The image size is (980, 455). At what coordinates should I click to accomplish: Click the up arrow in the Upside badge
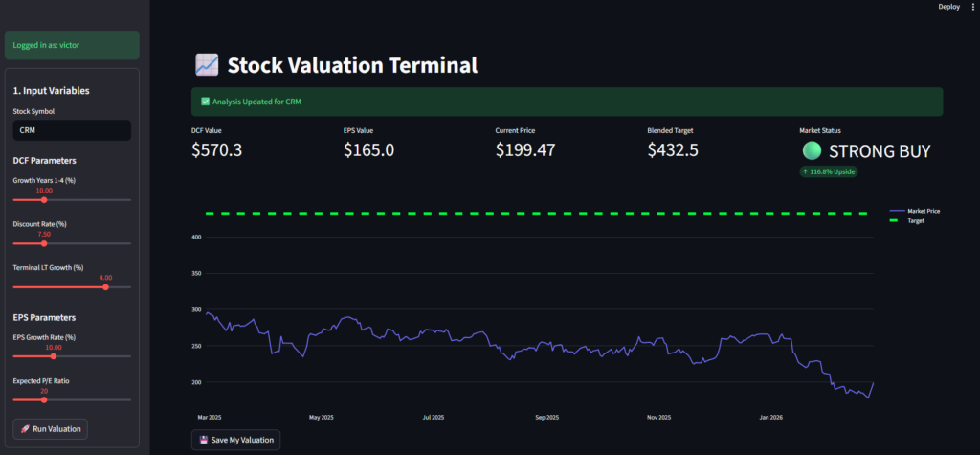(806, 171)
